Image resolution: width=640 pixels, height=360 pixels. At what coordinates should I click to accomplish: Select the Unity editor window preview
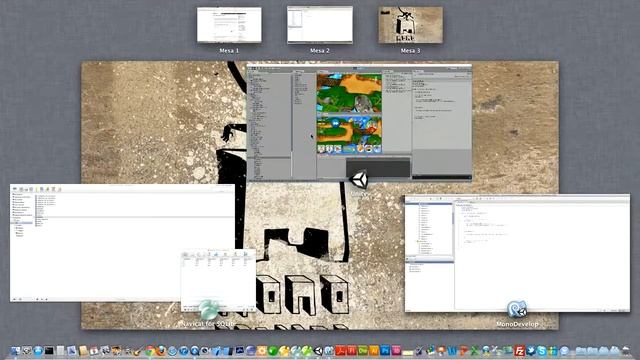pyautogui.click(x=359, y=122)
